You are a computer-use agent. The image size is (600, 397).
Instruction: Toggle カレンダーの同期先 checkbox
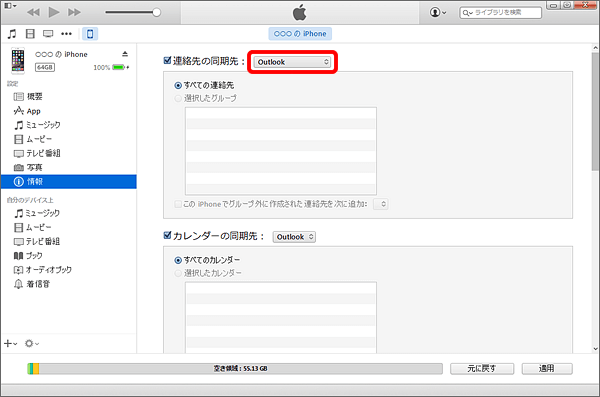click(167, 235)
